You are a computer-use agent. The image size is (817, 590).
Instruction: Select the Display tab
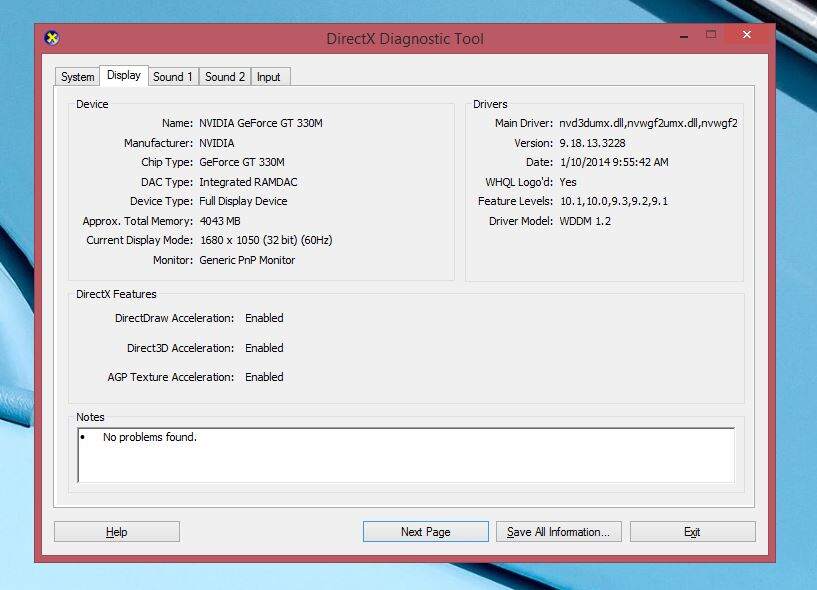tap(124, 76)
